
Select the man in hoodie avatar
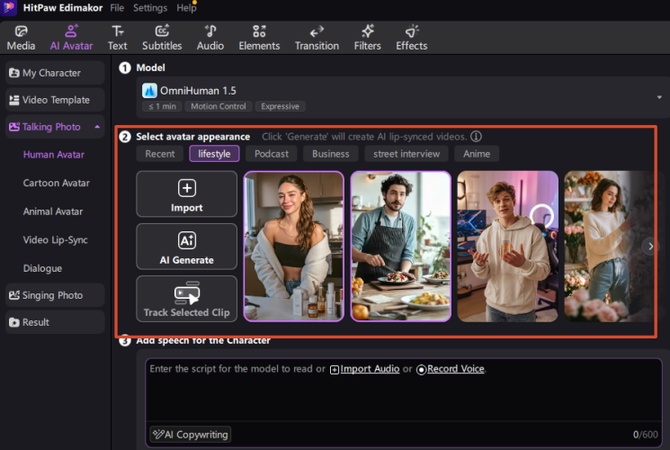tap(508, 246)
